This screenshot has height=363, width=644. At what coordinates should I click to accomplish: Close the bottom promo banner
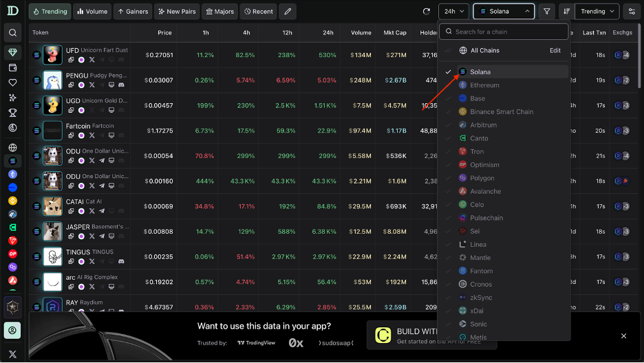tap(623, 336)
